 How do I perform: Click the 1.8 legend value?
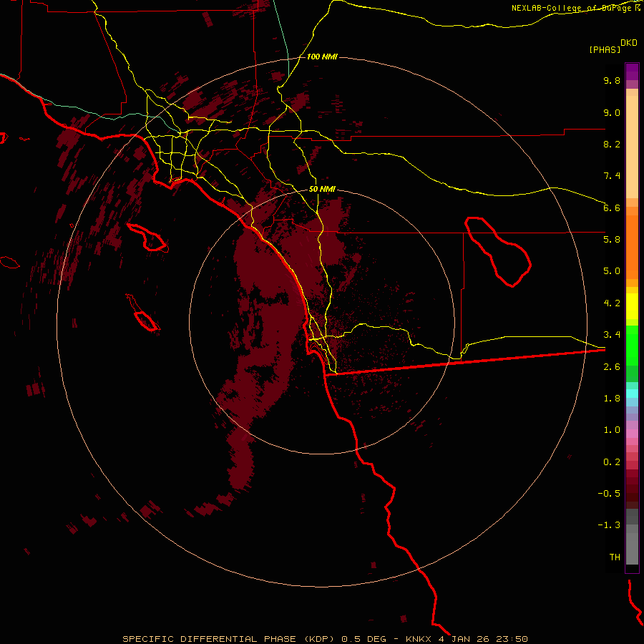tap(612, 399)
